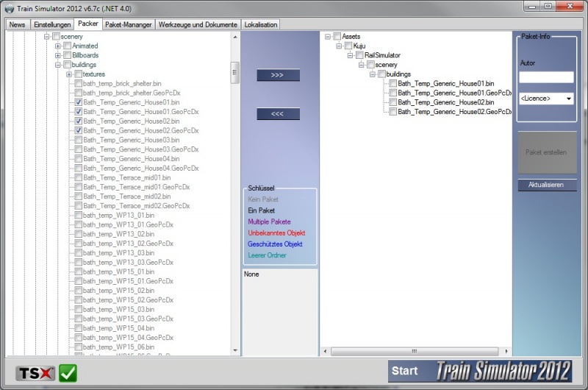Viewport: 588px width, 390px height.
Task: Collapse the Kuju node in right tree
Action: point(339,46)
